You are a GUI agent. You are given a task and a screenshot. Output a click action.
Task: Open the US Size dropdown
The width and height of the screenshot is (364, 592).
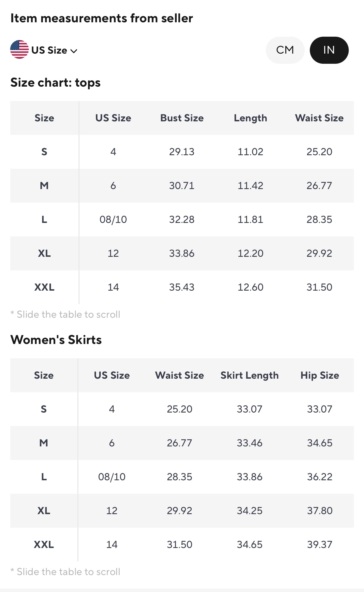pos(49,50)
